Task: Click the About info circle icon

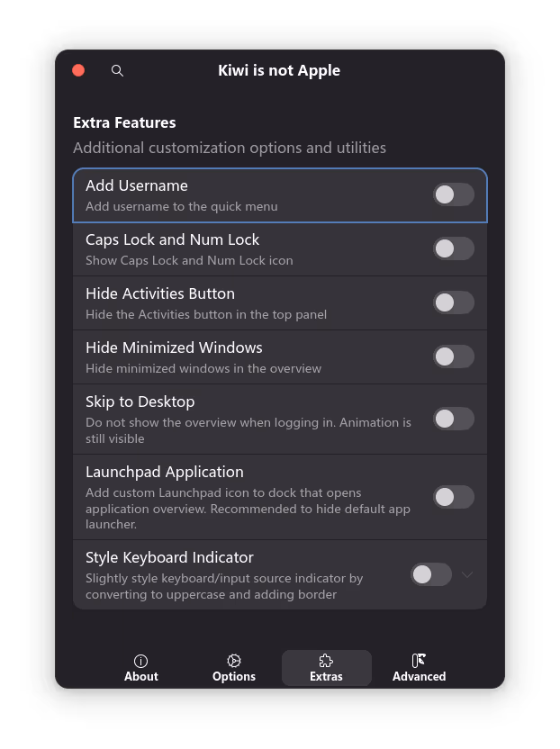Action: point(141,661)
